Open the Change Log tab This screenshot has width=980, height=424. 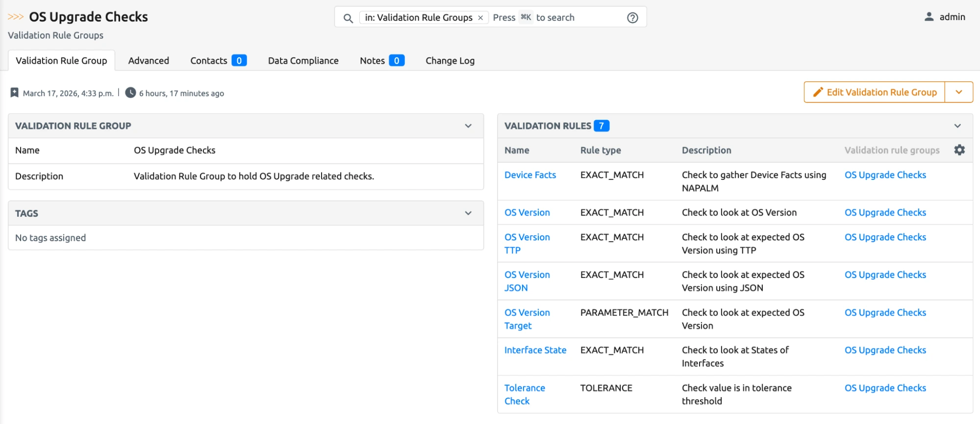click(x=450, y=61)
